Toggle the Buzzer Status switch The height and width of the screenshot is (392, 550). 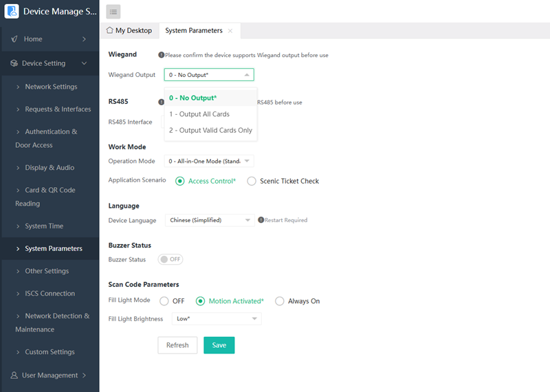(170, 259)
